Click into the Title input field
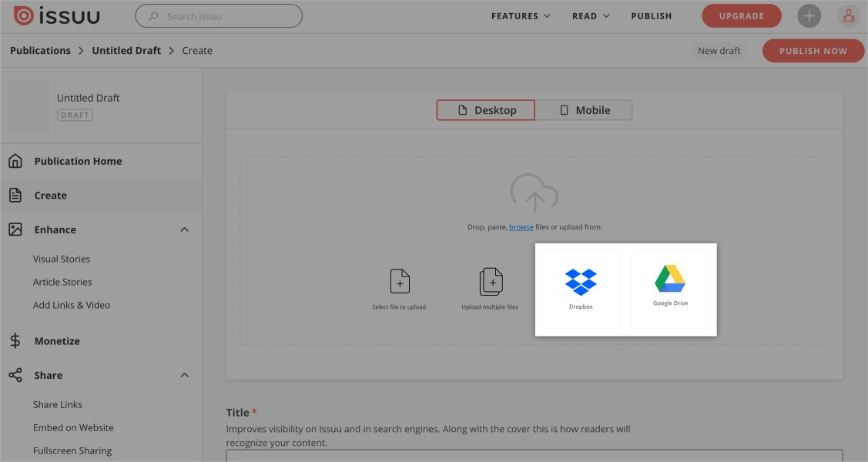The height and width of the screenshot is (462, 868). (535, 456)
